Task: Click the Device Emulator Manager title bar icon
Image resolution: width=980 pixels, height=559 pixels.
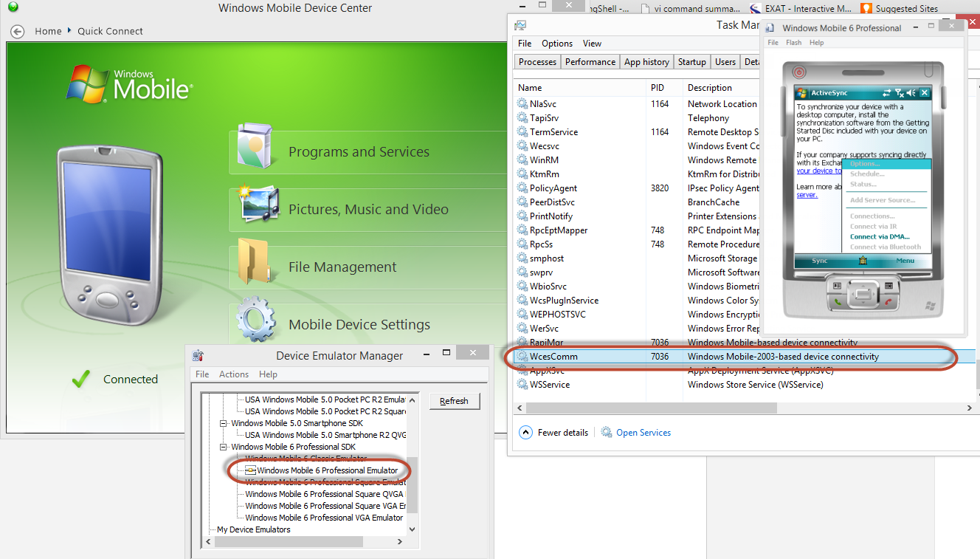Action: click(197, 355)
